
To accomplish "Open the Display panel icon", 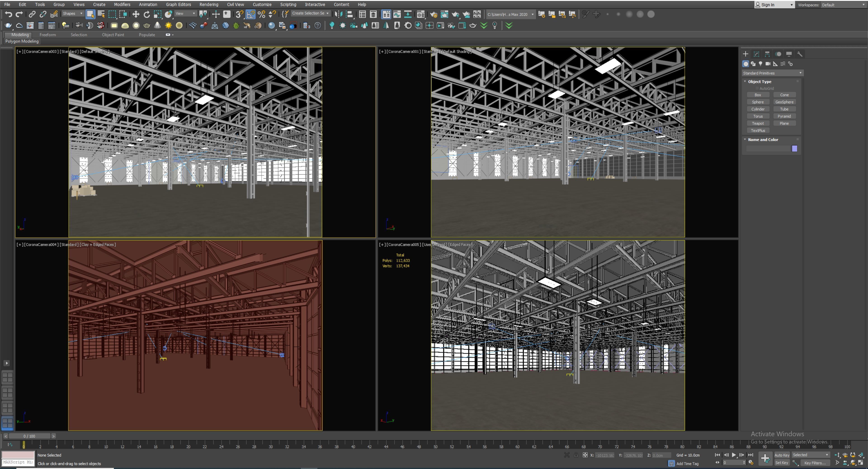I will [x=789, y=54].
